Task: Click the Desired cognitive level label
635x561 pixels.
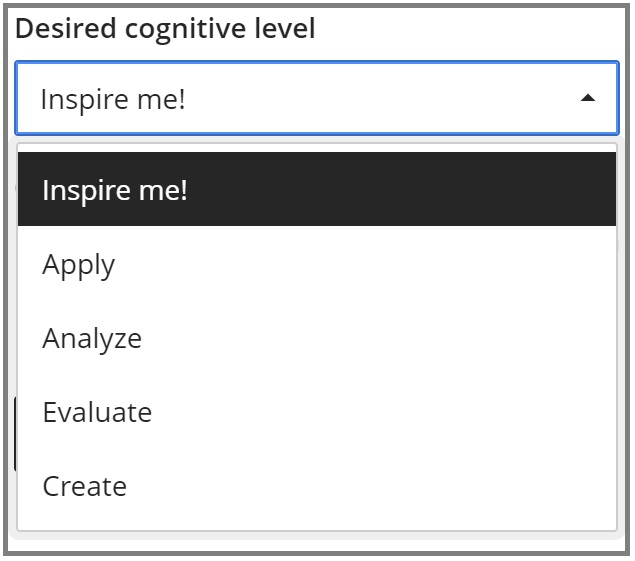Action: coord(165,29)
